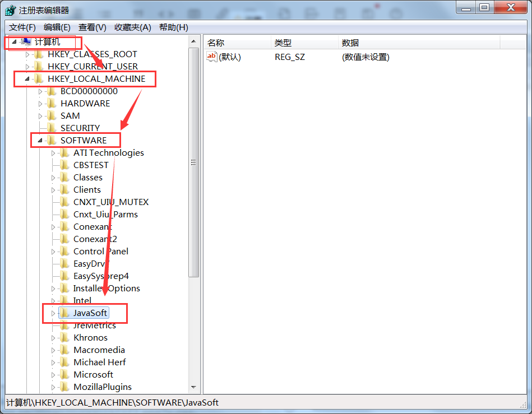Select the MozillaPlugins key label

tap(103, 387)
